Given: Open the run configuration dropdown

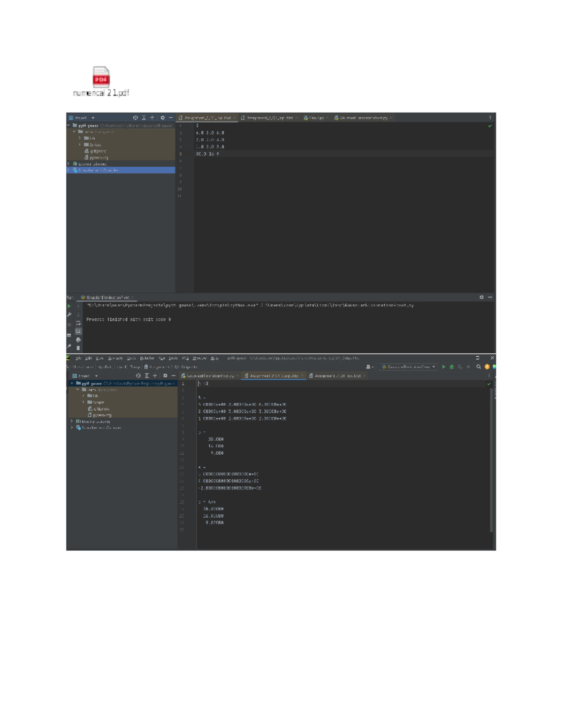Looking at the screenshot, I should click(409, 367).
